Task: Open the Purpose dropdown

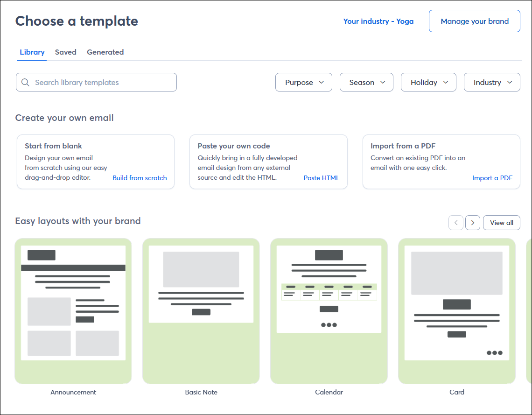Action: point(303,82)
